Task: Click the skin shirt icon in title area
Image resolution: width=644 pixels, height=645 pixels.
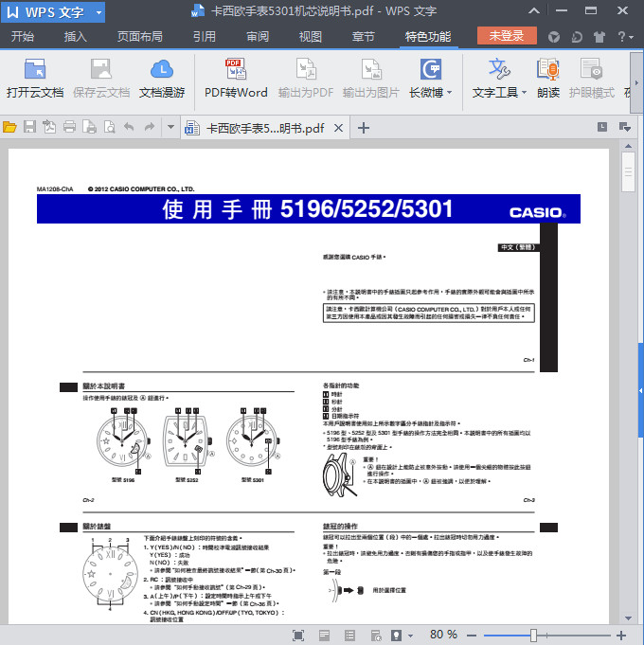Action: (599, 38)
